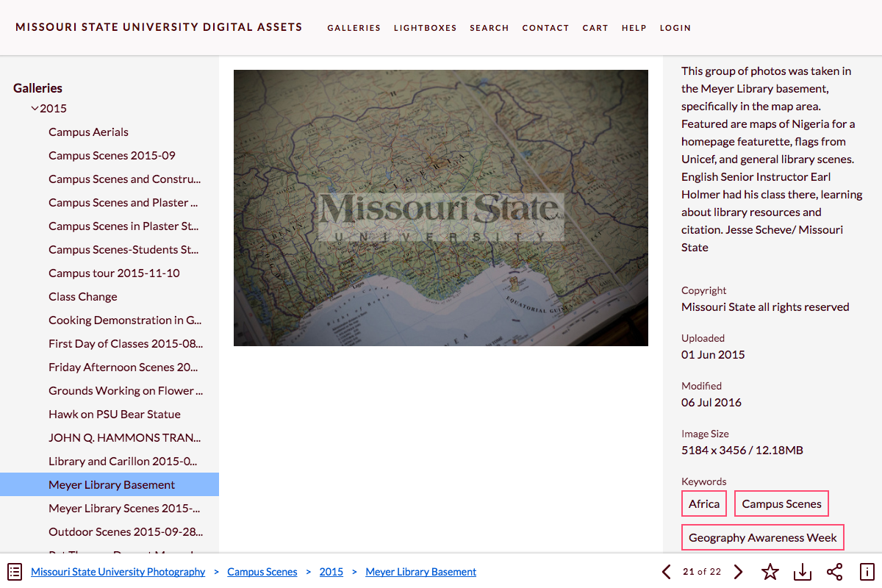
Task: Add image to lightbox star icon
Action: pos(770,572)
